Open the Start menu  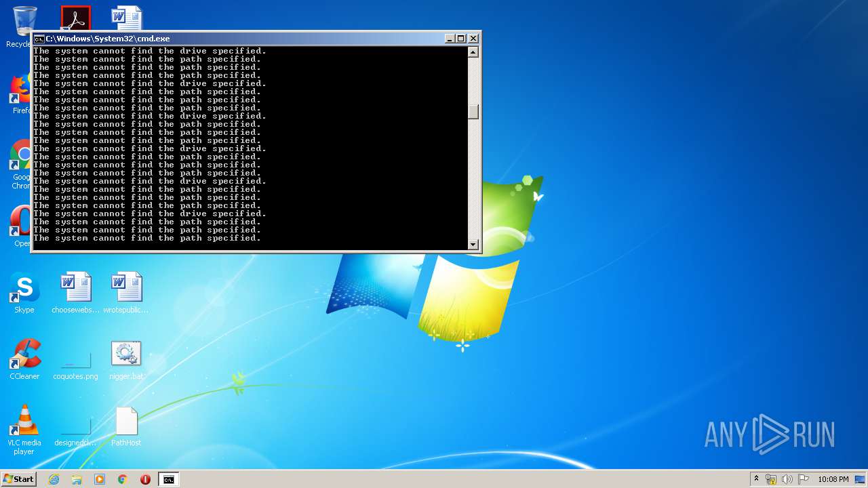[x=18, y=479]
